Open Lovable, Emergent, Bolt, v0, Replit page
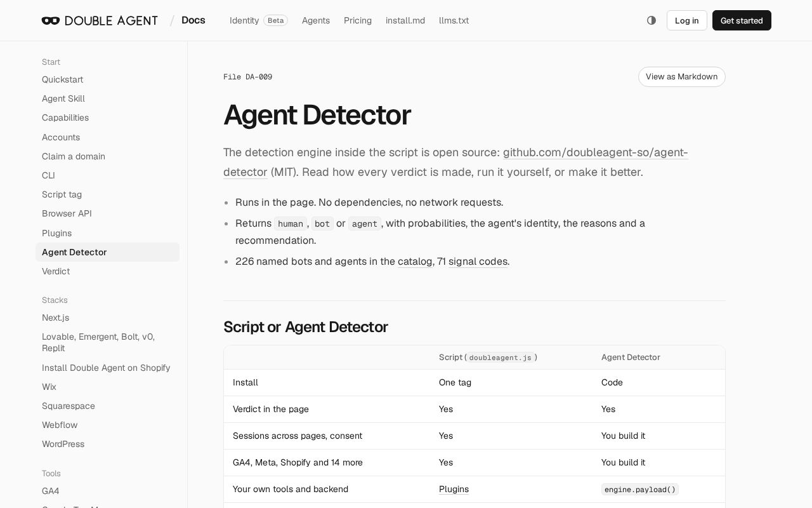 (x=107, y=342)
